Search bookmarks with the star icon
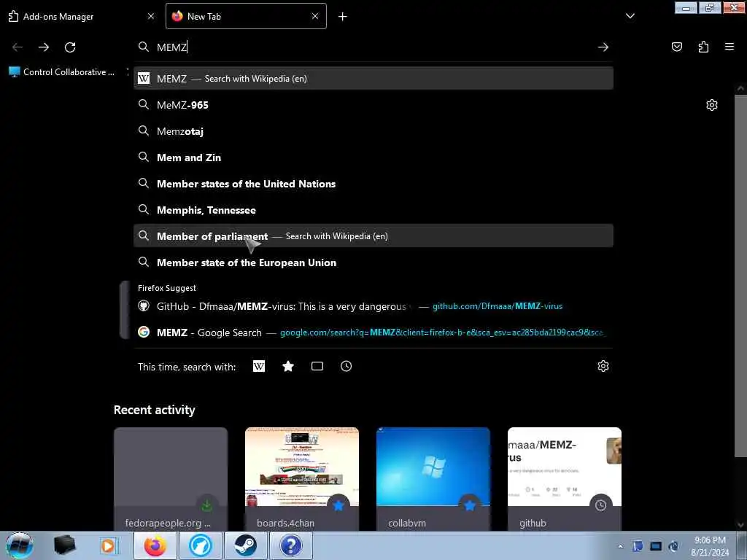This screenshot has width=747, height=560. click(x=288, y=366)
